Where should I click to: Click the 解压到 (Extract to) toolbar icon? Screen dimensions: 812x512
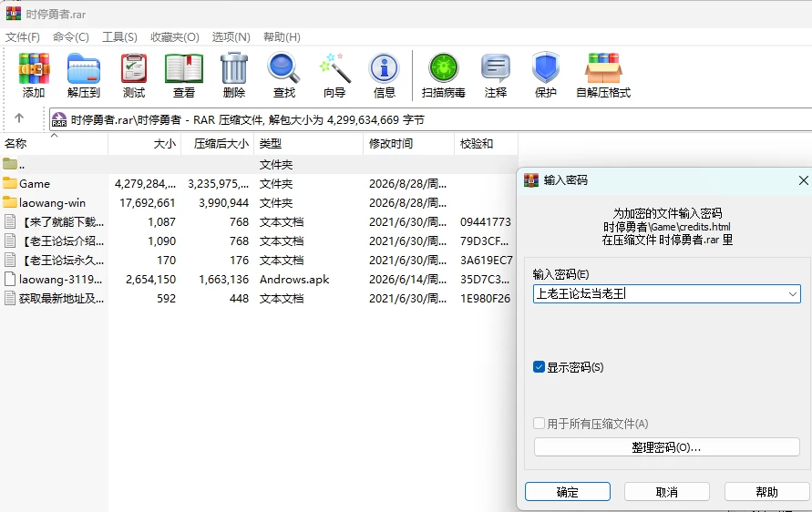[x=83, y=68]
